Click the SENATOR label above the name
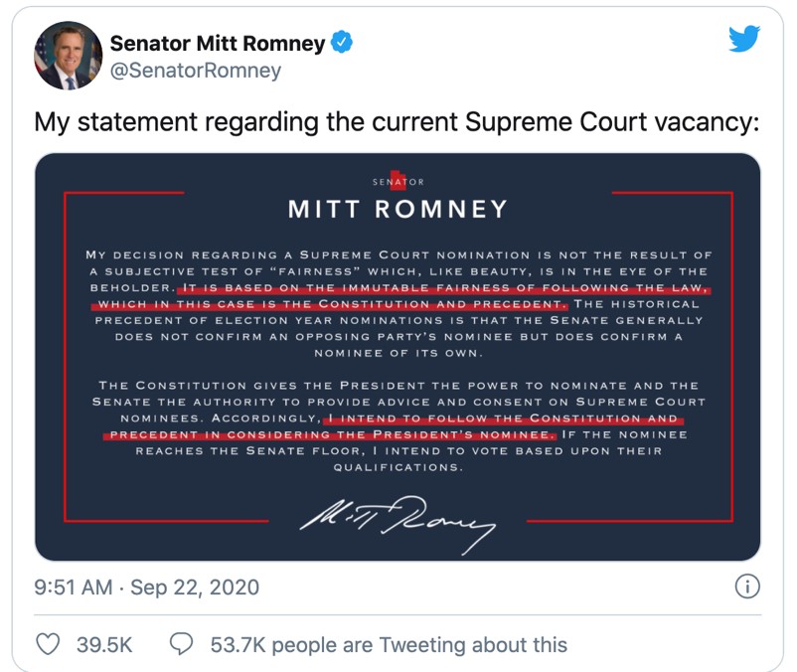Image resolution: width=797 pixels, height=672 pixels. click(398, 182)
